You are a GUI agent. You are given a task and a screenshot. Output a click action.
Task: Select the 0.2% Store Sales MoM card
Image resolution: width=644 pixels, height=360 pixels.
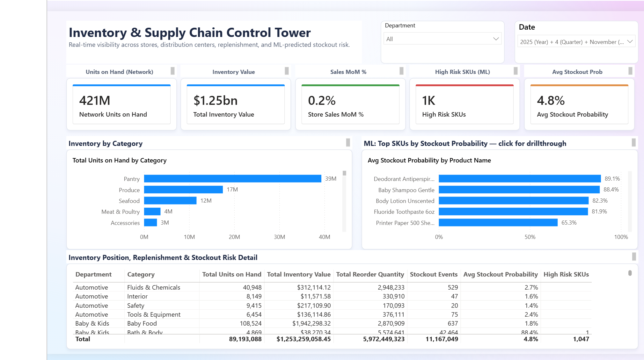(350, 104)
